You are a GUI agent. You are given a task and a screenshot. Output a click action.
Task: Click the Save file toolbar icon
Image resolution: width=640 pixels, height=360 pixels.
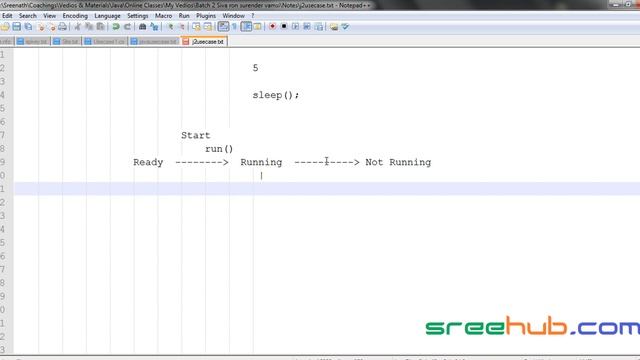tap(17, 27)
